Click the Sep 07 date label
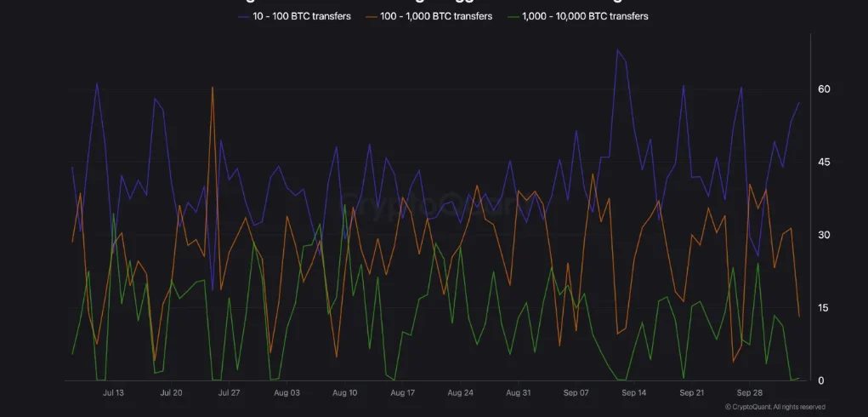The image size is (868, 417). coord(576,393)
